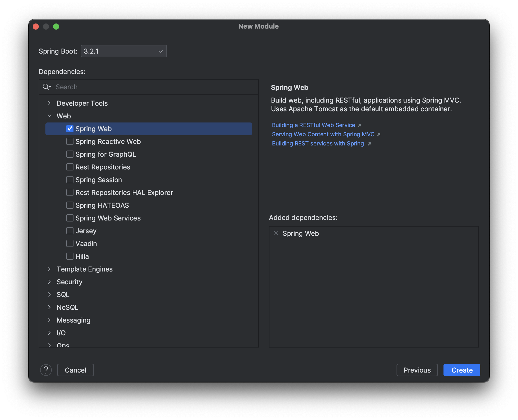
Task: Select the NoSQL tree item
Action: tap(67, 307)
